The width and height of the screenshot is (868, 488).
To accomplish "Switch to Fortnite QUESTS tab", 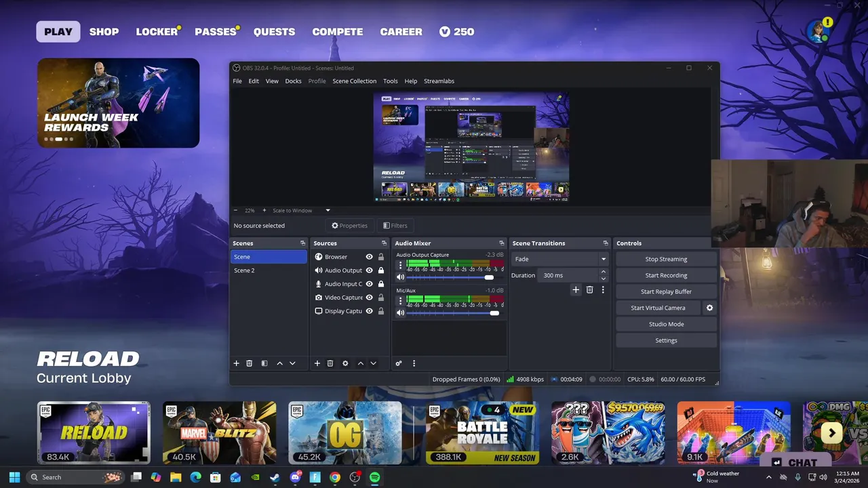I will (x=274, y=32).
